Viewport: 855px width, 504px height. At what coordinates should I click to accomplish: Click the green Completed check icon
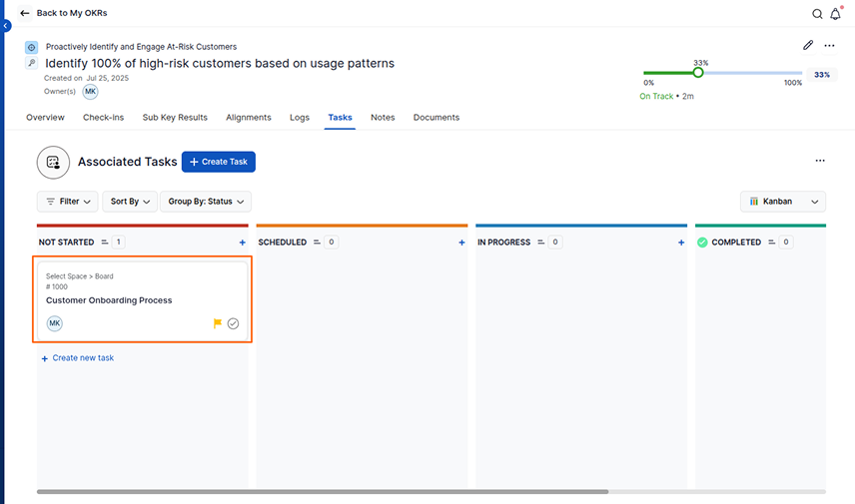(x=702, y=242)
